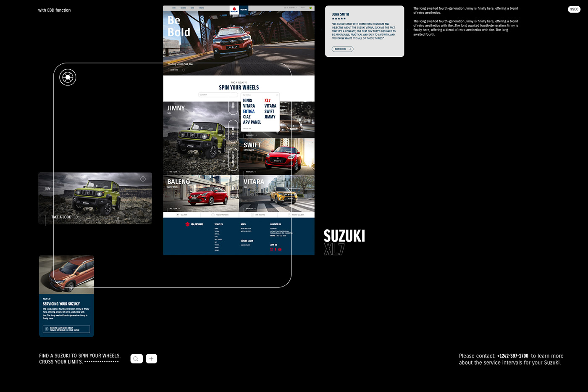Open the Reviews nav menu
The width and height of the screenshot is (588, 392).
coord(183,8)
